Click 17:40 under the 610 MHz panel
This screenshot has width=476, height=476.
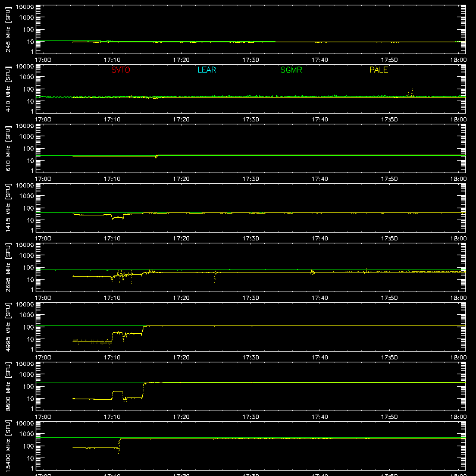(320, 179)
